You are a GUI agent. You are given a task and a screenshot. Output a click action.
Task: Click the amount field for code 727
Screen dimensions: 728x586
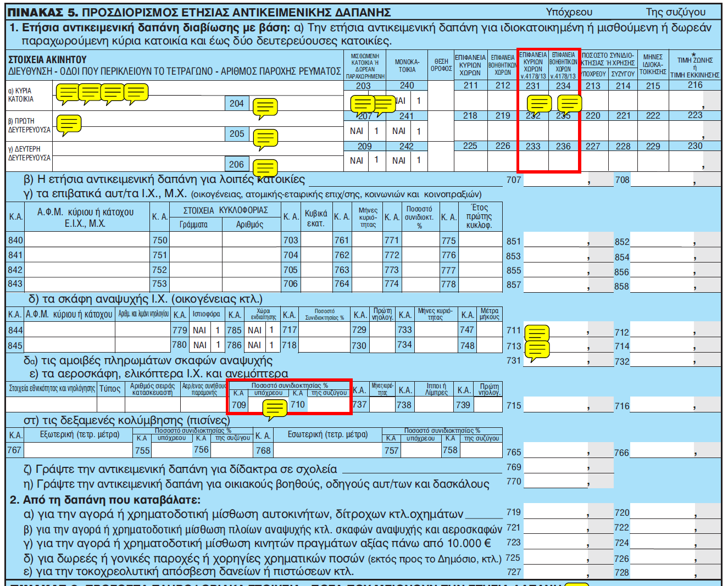[569, 572]
